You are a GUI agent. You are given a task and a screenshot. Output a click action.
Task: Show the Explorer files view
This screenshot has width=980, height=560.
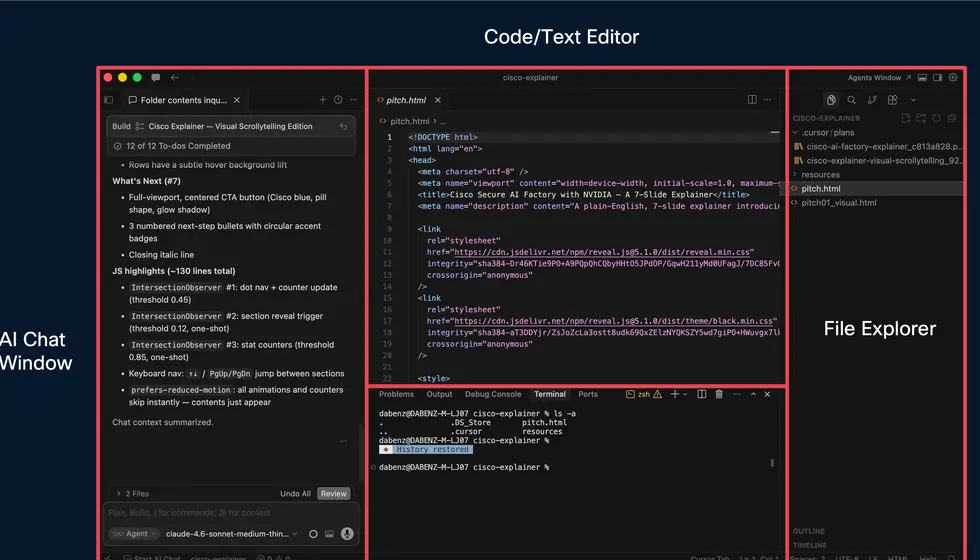(831, 100)
